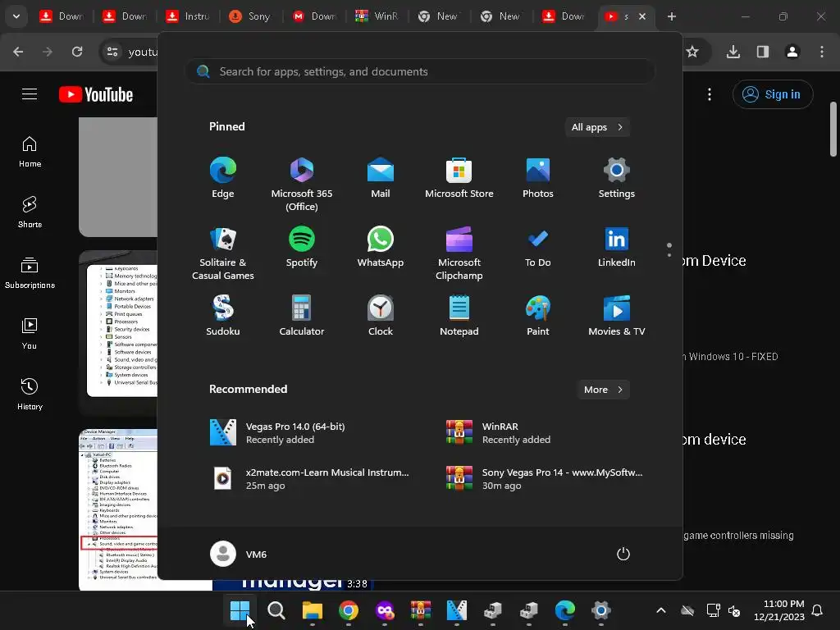Viewport: 840px width, 630px height.
Task: Open Vegas Pro from the taskbar
Action: [x=456, y=610]
